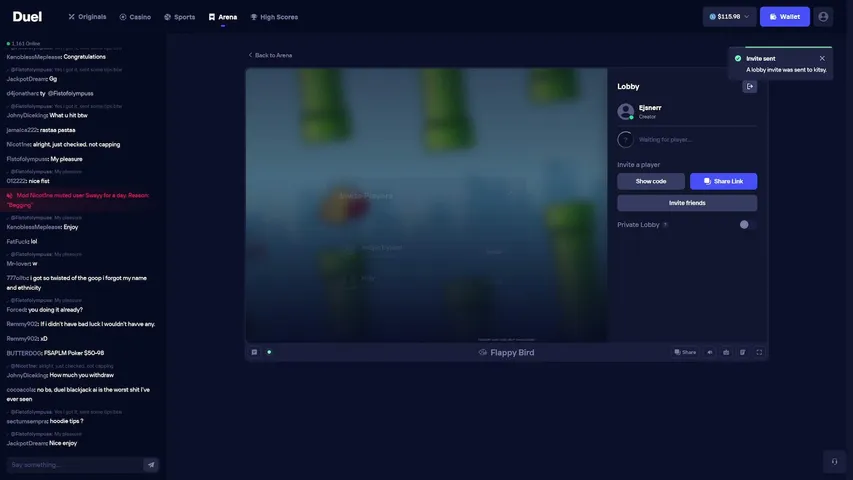Viewport: 853px width, 480px height.
Task: Leave the lobby via exit icon
Action: pos(750,87)
